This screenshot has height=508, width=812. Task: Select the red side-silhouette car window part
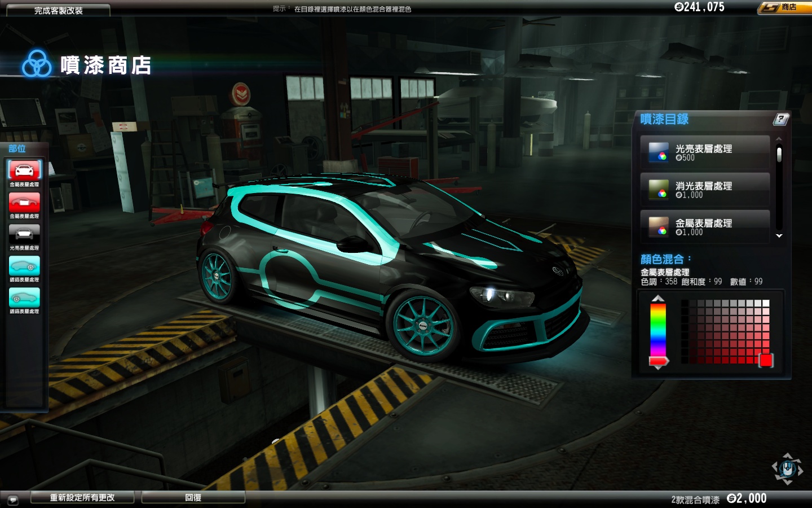point(24,202)
